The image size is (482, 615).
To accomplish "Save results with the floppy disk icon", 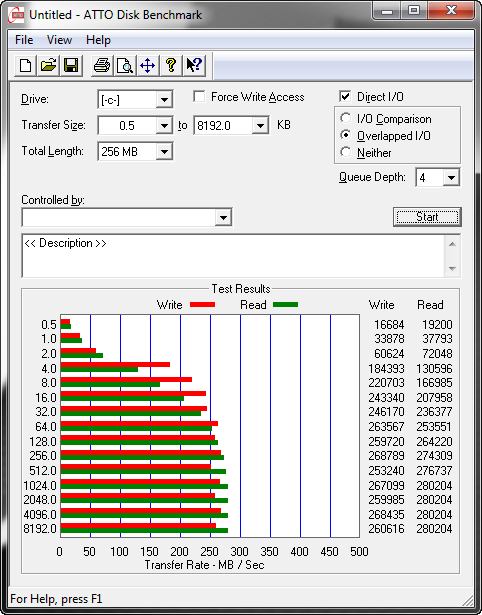I will [x=71, y=65].
